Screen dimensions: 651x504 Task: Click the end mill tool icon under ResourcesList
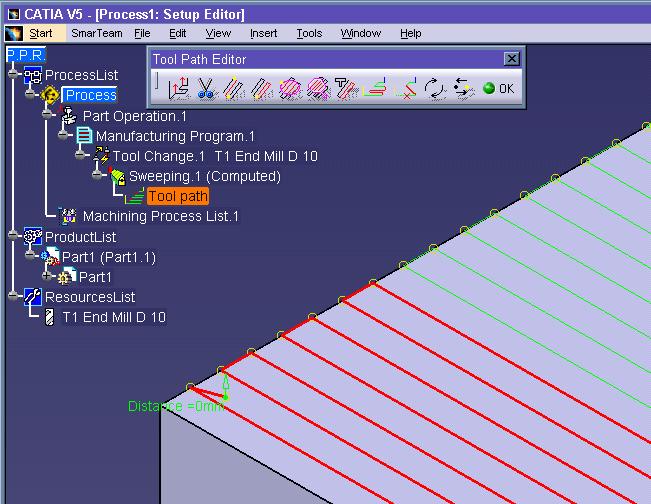coord(49,317)
